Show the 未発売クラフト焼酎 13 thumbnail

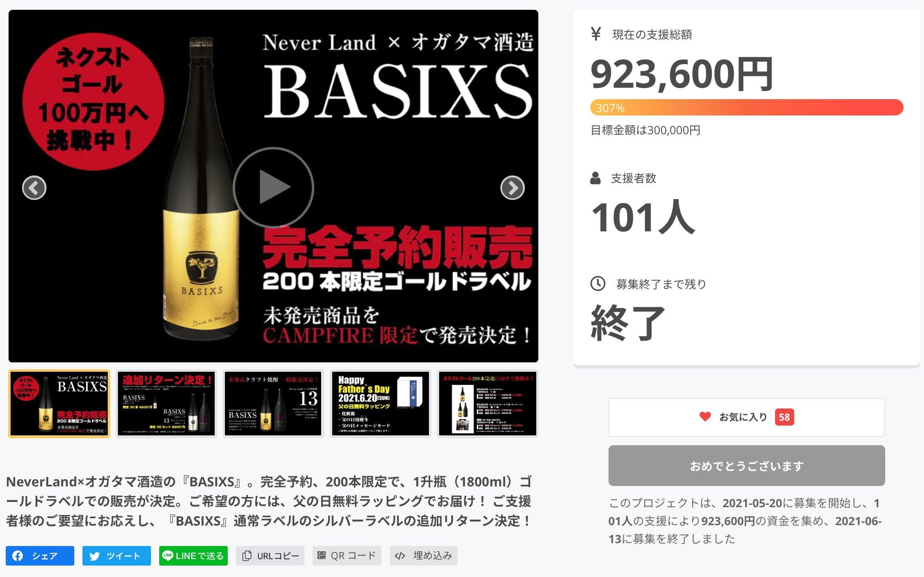point(273,404)
